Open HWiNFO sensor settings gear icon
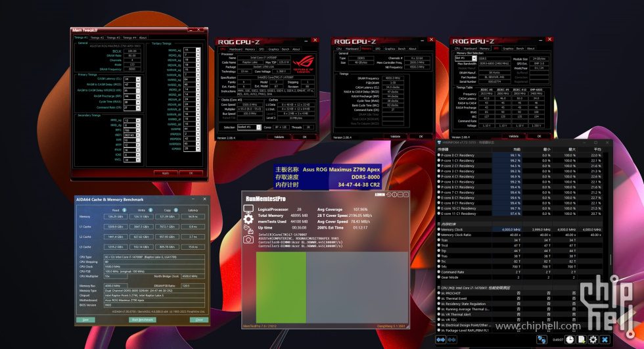 pos(593,340)
